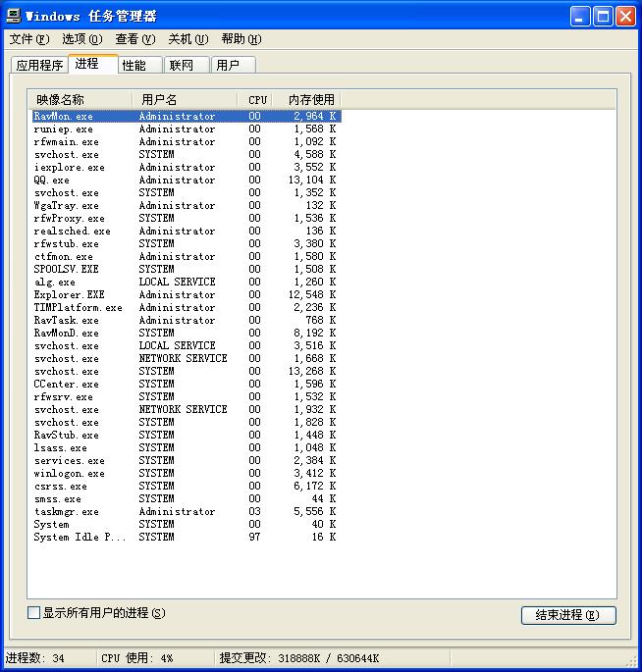Screen dimensions: 642x672
Task: Select the services.exe process
Action: 187,461
